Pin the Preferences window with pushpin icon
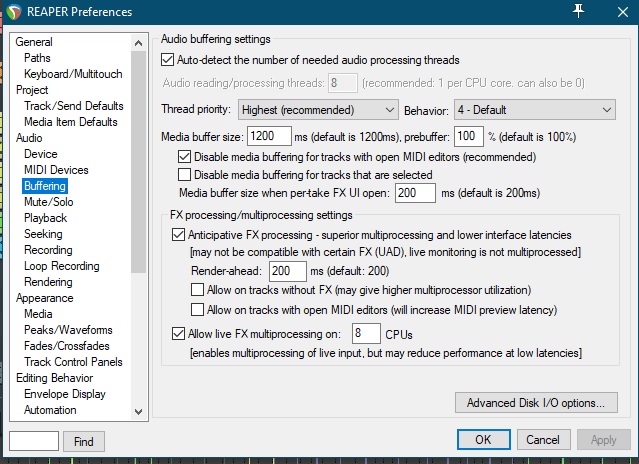639x464 pixels. point(578,11)
